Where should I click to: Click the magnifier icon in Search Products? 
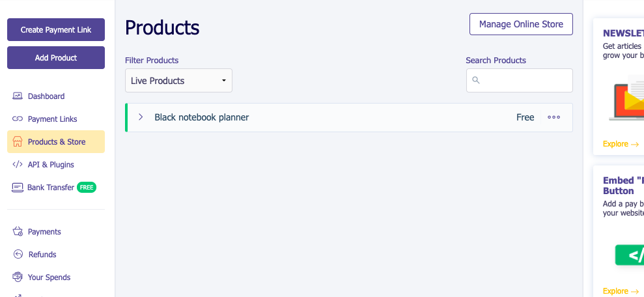(476, 81)
